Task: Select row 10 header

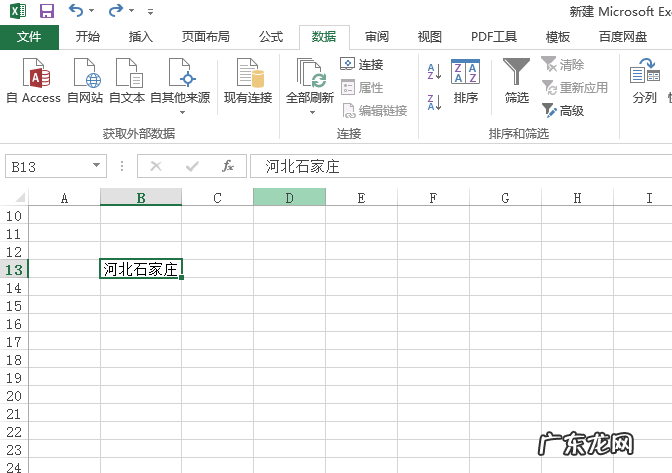Action: [x=14, y=216]
